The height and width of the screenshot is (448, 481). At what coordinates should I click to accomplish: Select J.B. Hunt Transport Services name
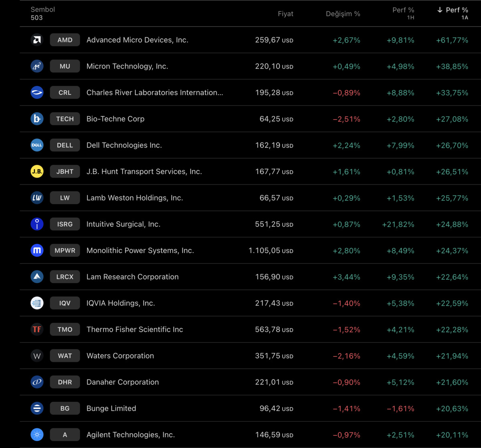[x=144, y=171]
